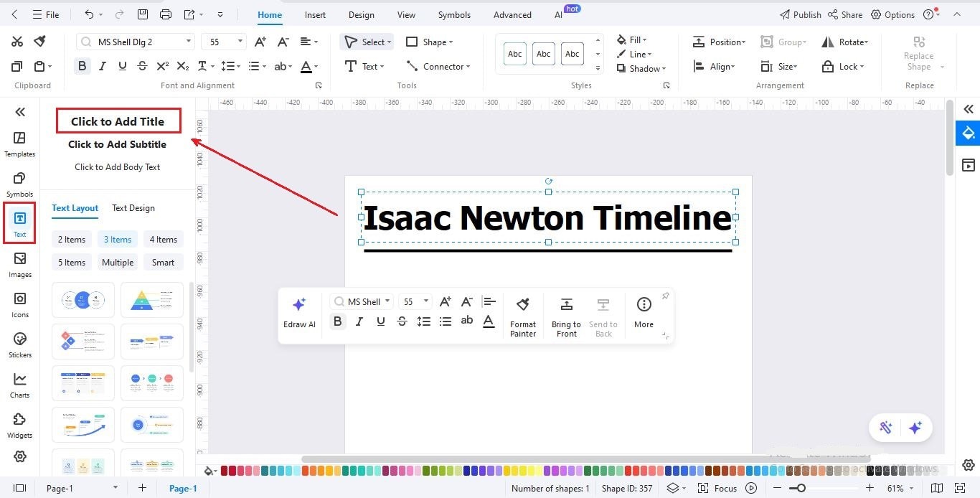Switch to the Text Design tab
The width and height of the screenshot is (980, 498).
click(133, 208)
